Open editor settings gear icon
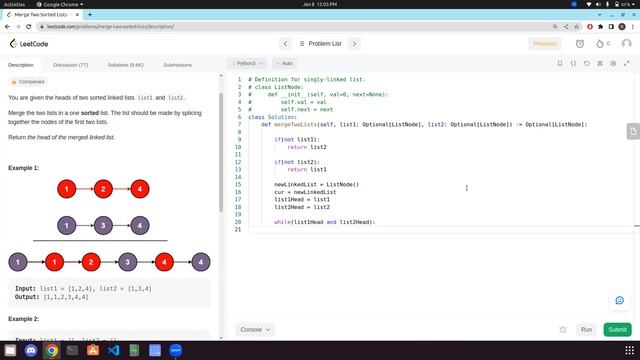 (x=613, y=63)
